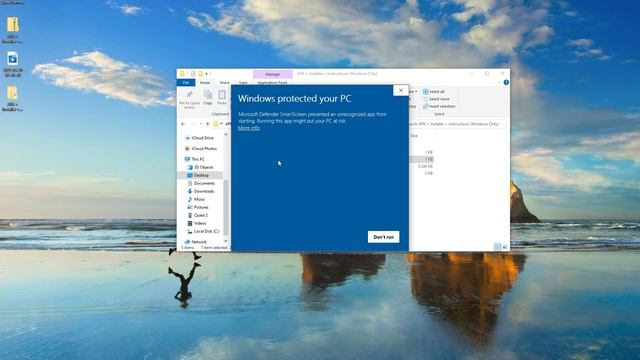Switch to the Share ribbon tab
Screen dimensions: 640x360
click(x=224, y=82)
